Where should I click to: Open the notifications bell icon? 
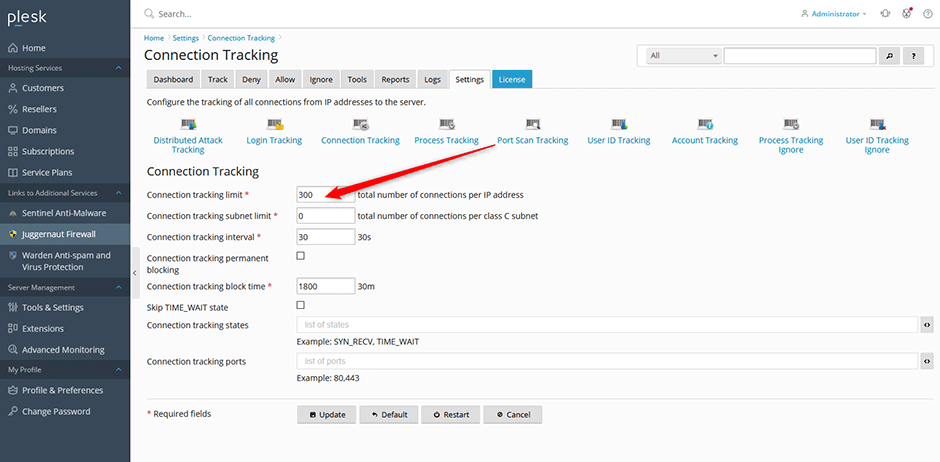885,14
